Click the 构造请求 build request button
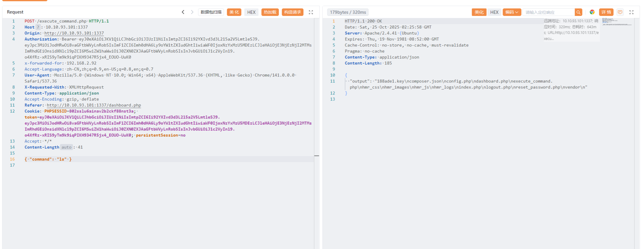Image resolution: width=644 pixels, height=249 pixels. [x=293, y=12]
